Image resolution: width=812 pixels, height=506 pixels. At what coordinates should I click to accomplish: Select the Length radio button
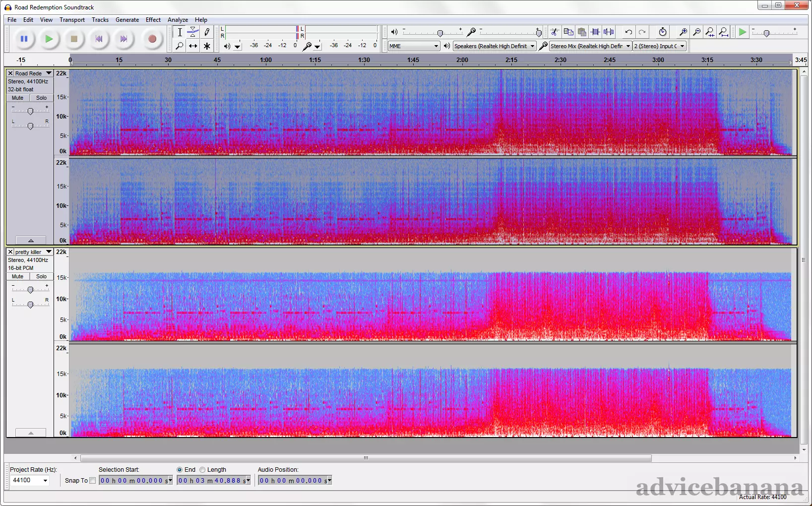tap(202, 470)
